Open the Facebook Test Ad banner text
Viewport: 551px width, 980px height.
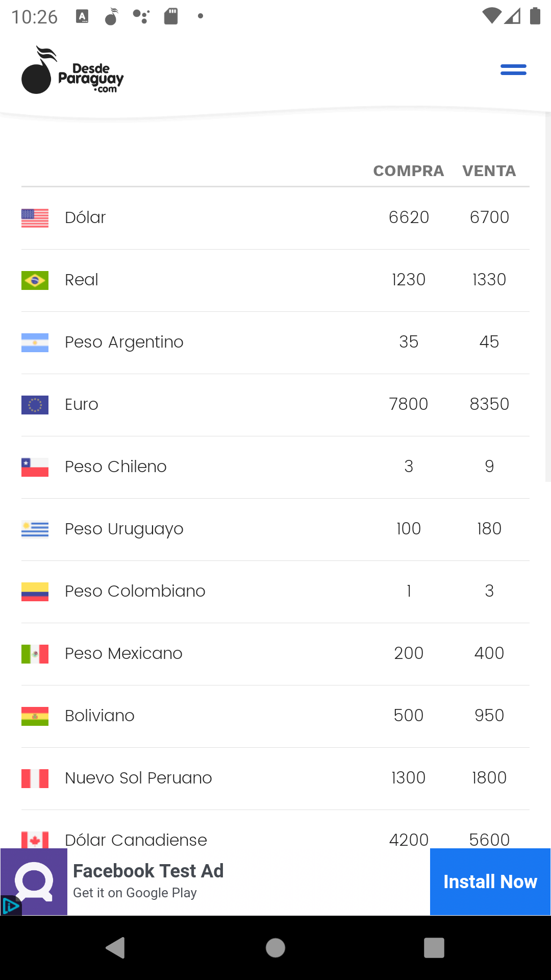tap(148, 871)
